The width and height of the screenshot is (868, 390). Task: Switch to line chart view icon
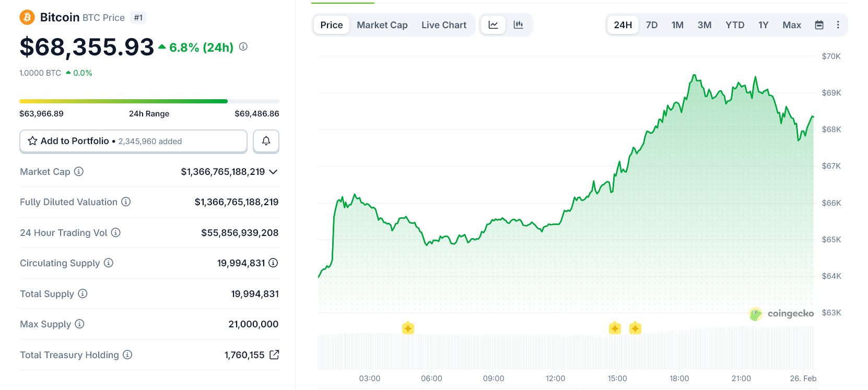(x=493, y=25)
